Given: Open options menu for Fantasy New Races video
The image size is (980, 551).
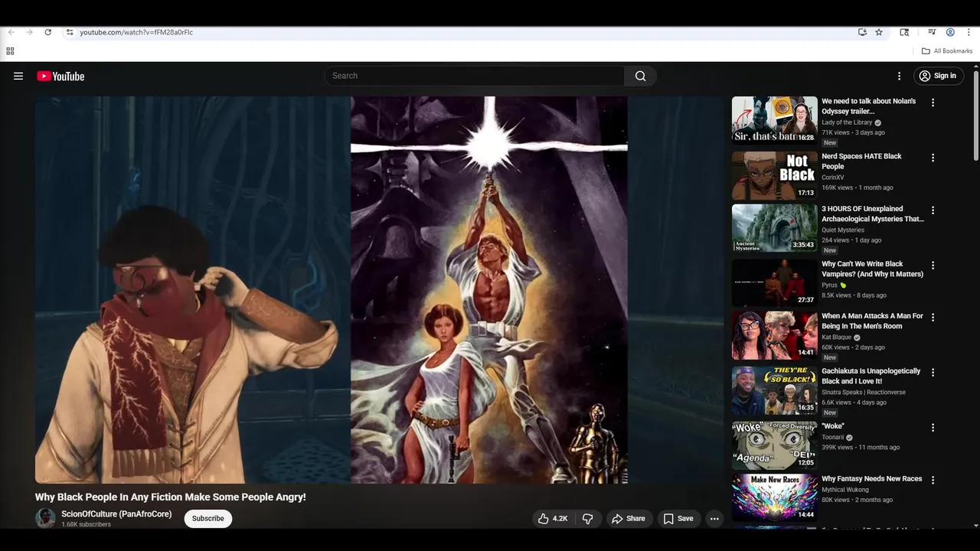Looking at the screenshot, I should point(933,480).
